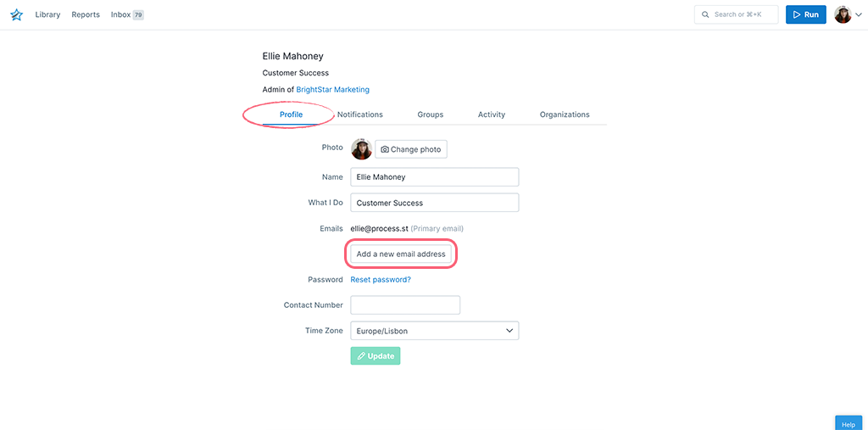Viewport: 868px width, 430px height.
Task: Open the Inbox badge showing 79
Action: tap(138, 15)
